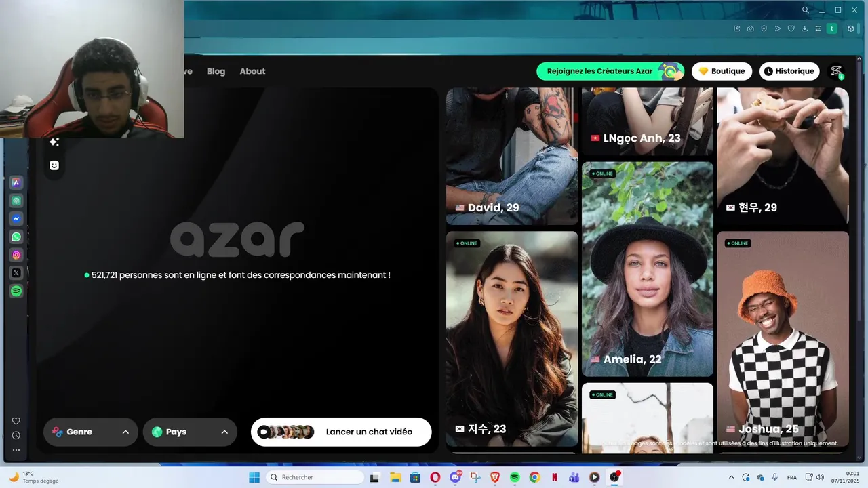Click the Opera tab search magnifier
The width and height of the screenshot is (868, 488).
[x=805, y=10]
